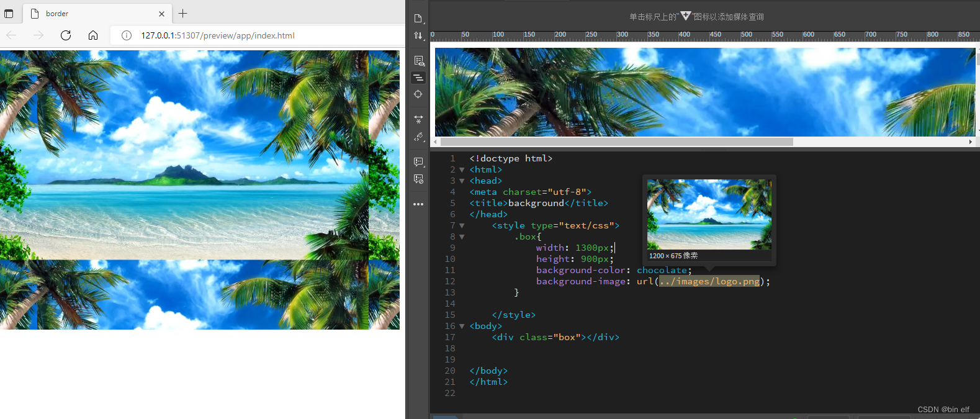
Task: Click the image preview thumbnail popup
Action: tap(709, 215)
